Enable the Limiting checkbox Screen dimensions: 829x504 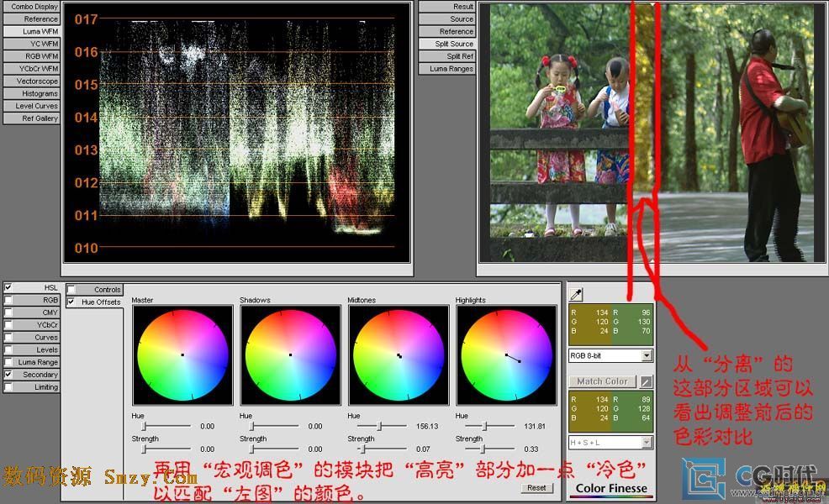tap(8, 386)
